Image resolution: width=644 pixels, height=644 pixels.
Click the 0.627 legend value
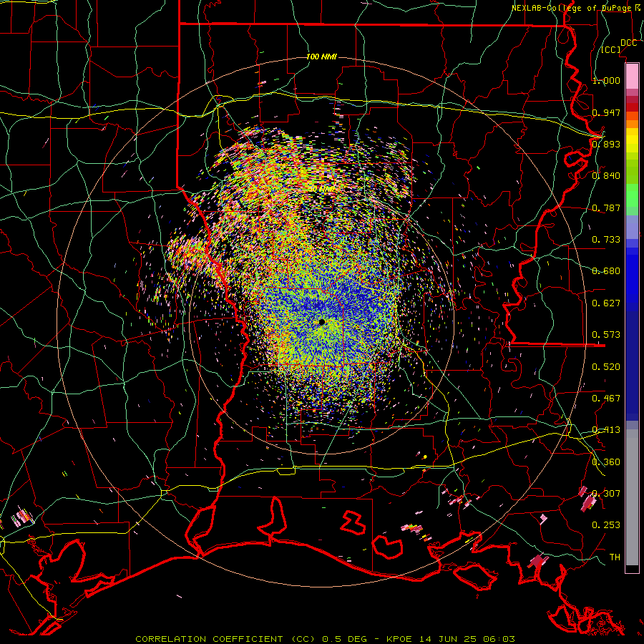606,303
